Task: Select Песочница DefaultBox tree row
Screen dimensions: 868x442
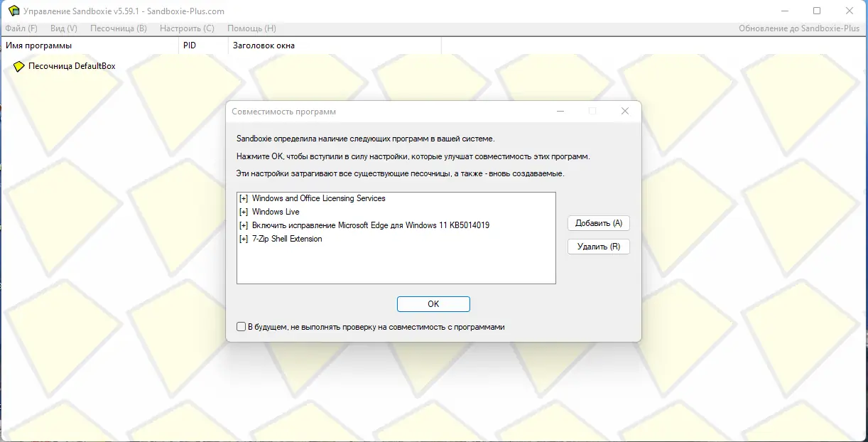Action: (x=65, y=66)
